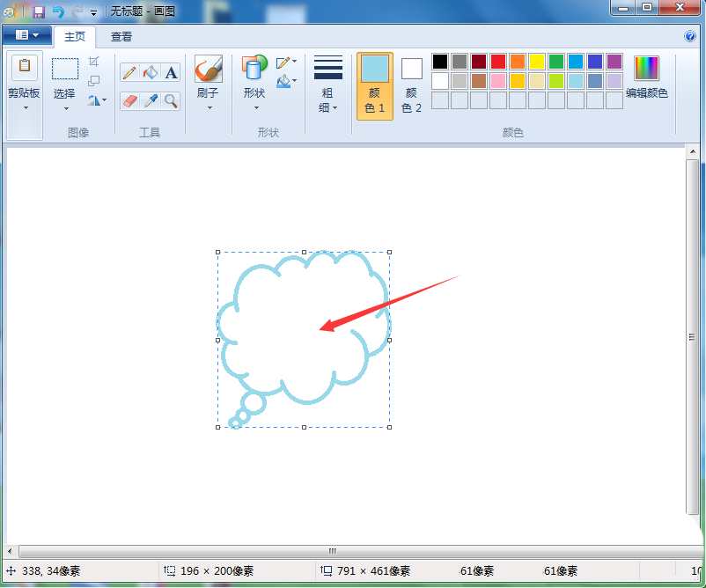Click the Resize icon

pyautogui.click(x=94, y=81)
